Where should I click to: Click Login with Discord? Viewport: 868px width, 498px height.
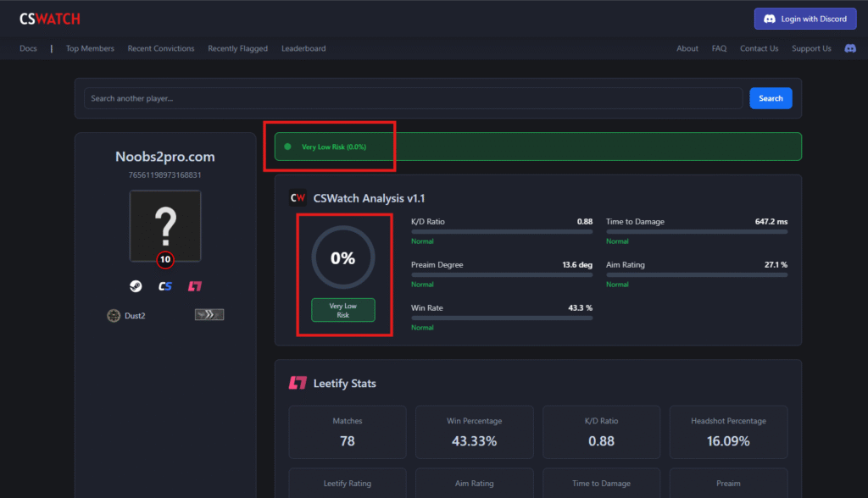click(805, 19)
